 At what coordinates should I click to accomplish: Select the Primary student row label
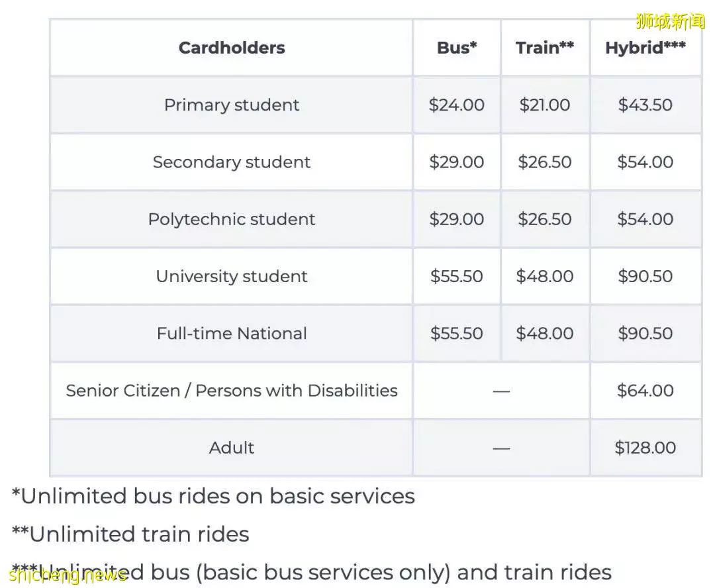[232, 105]
